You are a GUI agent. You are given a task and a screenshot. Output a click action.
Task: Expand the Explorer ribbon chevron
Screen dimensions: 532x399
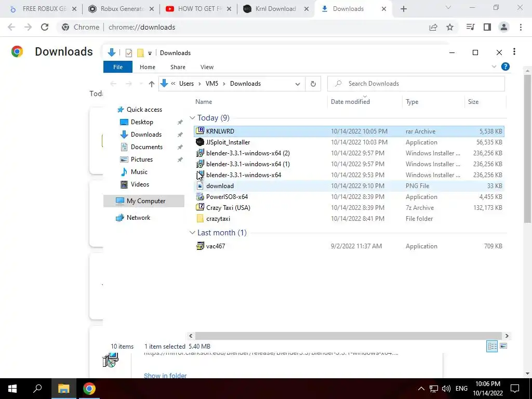[494, 67]
